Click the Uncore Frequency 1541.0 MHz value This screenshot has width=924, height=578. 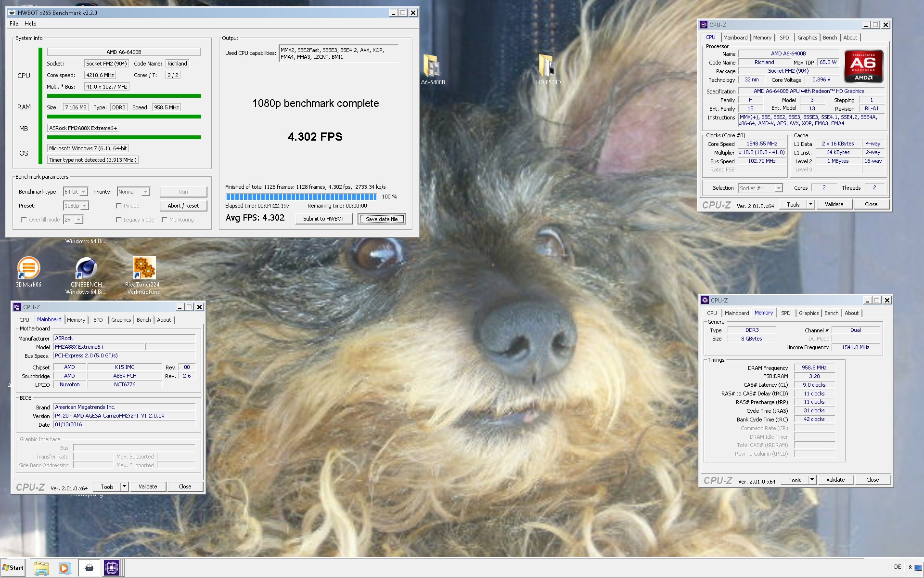click(855, 347)
